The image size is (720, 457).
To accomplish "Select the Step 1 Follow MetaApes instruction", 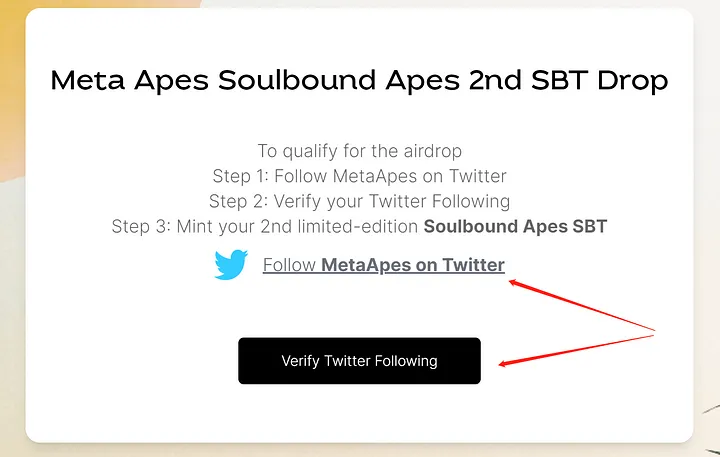I will [x=359, y=177].
